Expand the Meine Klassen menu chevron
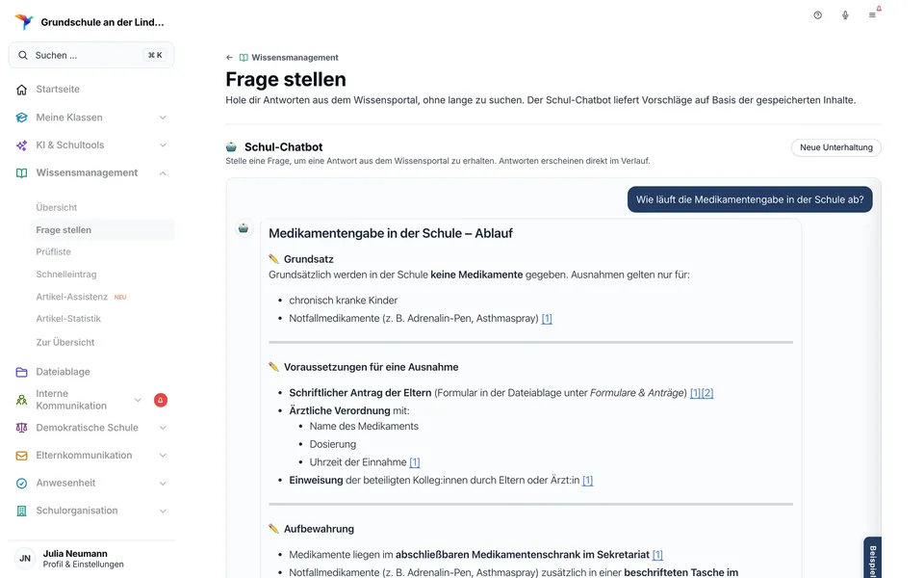This screenshot has height=578, width=924. pos(163,118)
